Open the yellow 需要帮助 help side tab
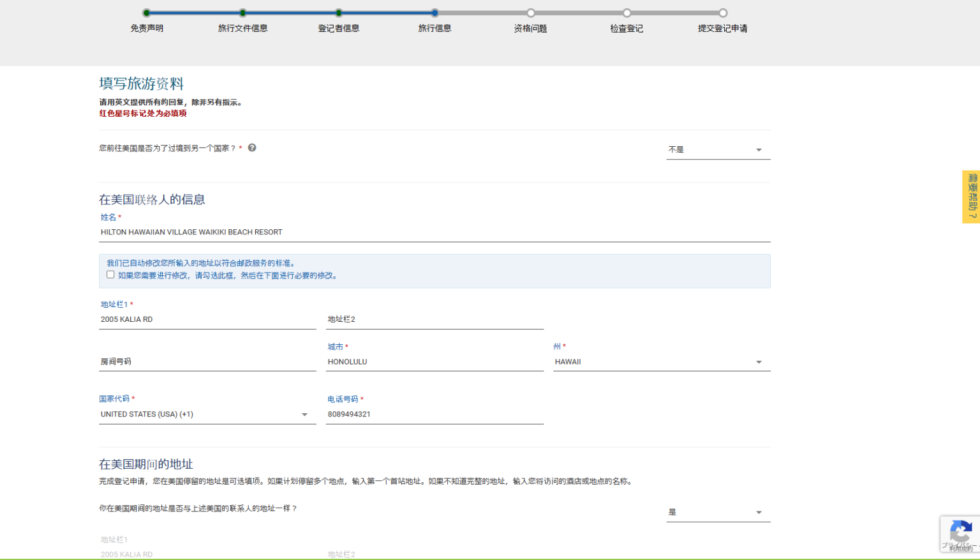Screen dimensions: 980x560 (x=971, y=197)
